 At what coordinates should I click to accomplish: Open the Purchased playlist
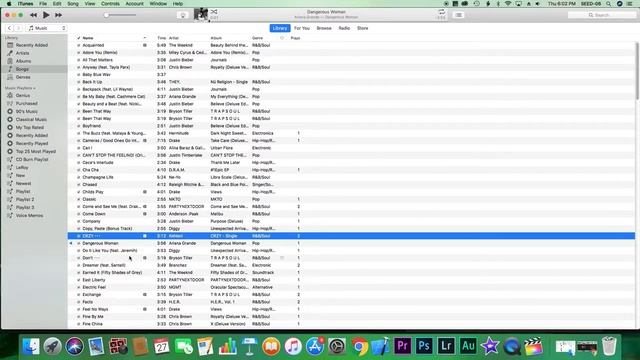coord(27,104)
